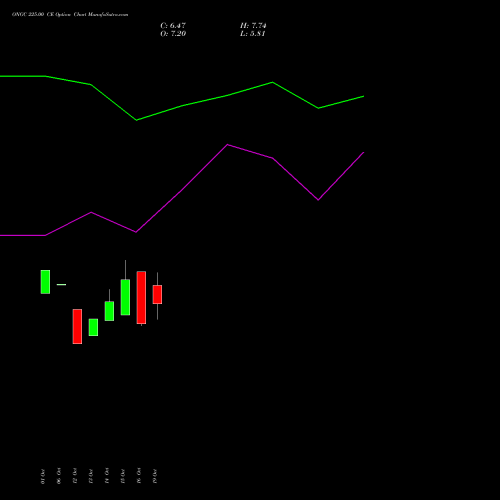Click the flat dash candle above 06 Oct
The width and height of the screenshot is (500, 500).
(x=61, y=284)
